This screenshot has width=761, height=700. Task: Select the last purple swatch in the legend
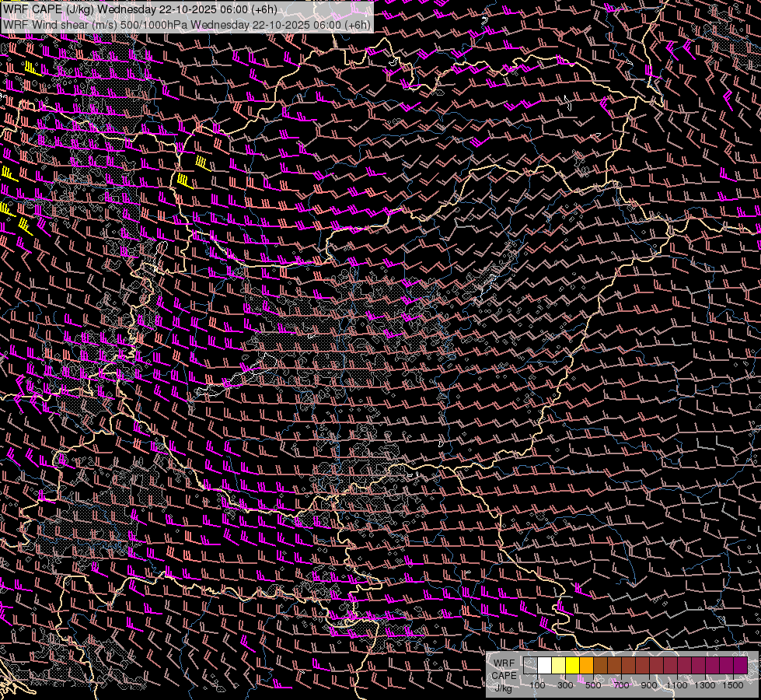coord(740,666)
